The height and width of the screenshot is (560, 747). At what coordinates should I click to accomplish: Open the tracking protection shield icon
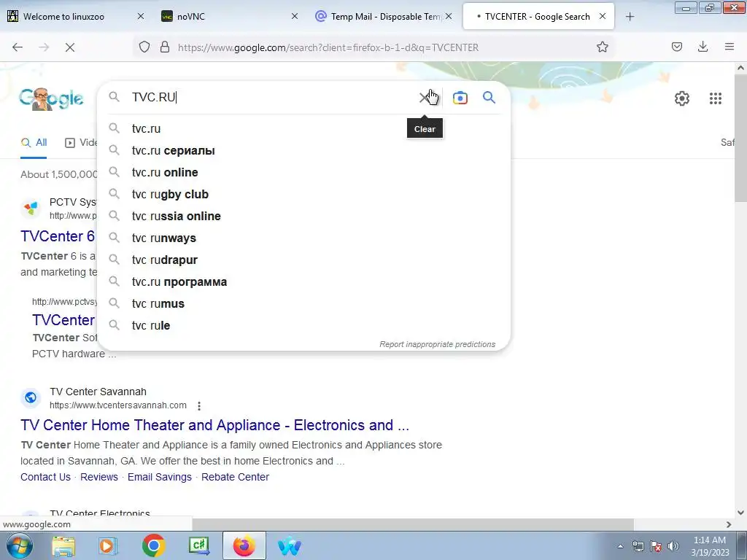point(144,47)
